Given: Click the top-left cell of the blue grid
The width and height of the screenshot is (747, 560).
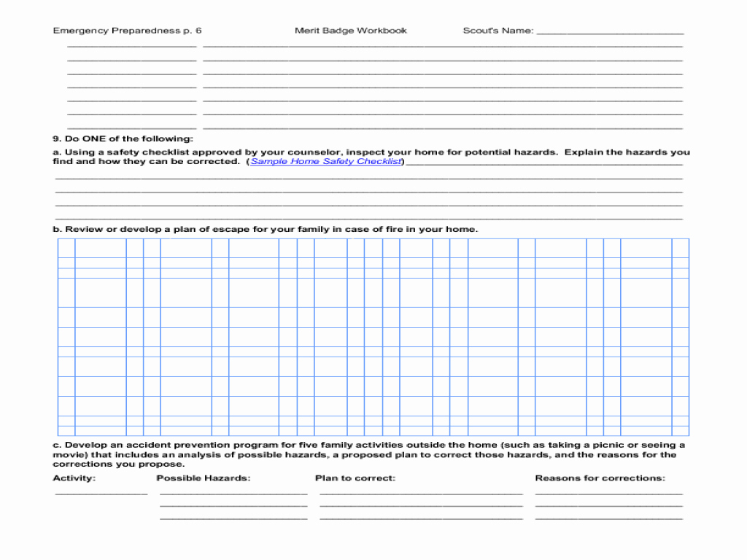Looking at the screenshot, I should pos(66,248).
